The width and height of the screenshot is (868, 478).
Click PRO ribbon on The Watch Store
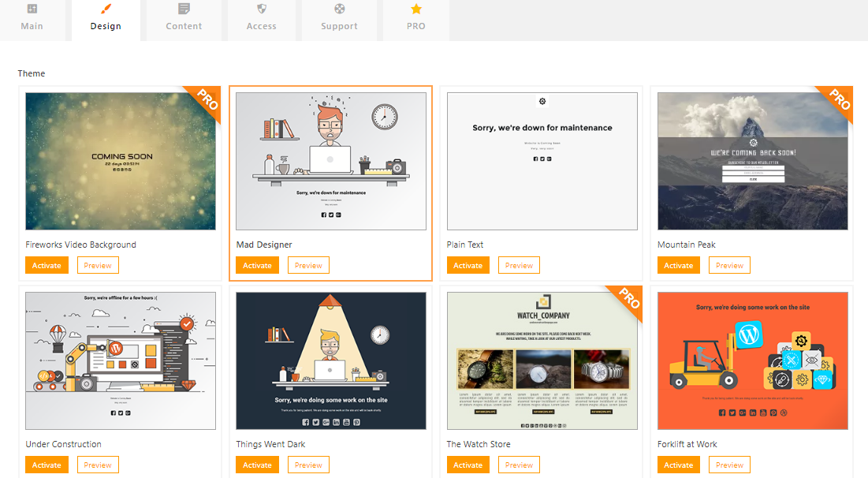[x=628, y=301]
